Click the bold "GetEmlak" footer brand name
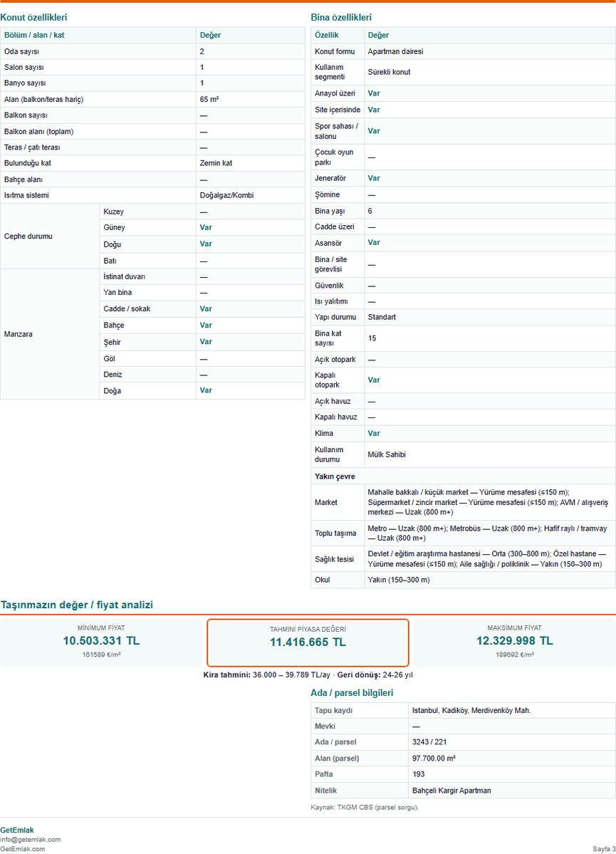Image resolution: width=616 pixels, height=854 pixels. pyautogui.click(x=17, y=830)
